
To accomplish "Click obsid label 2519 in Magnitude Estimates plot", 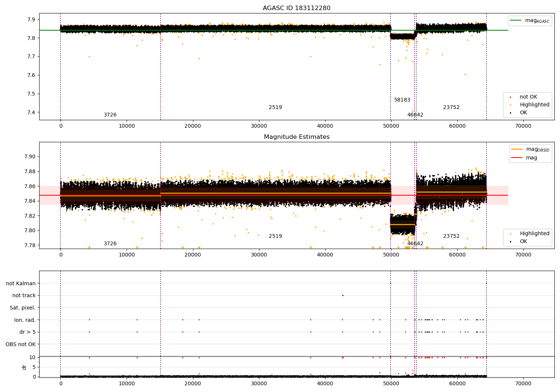I will click(x=276, y=236).
